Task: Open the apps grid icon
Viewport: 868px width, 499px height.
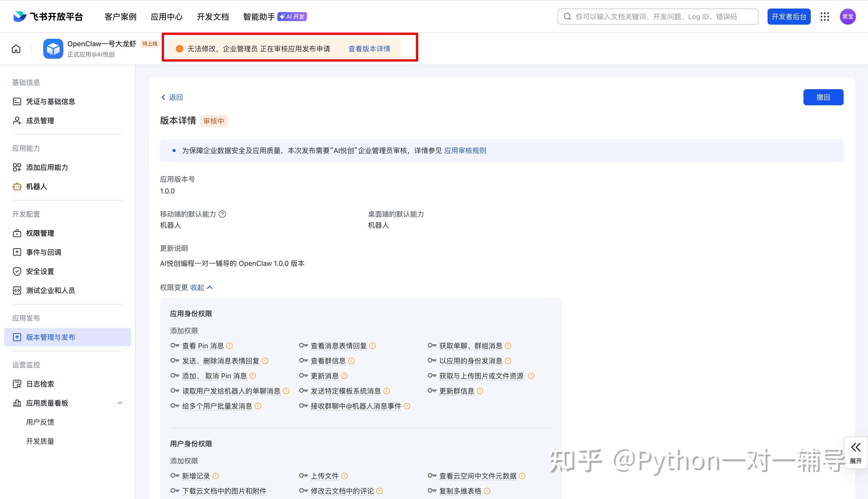Action: click(825, 16)
